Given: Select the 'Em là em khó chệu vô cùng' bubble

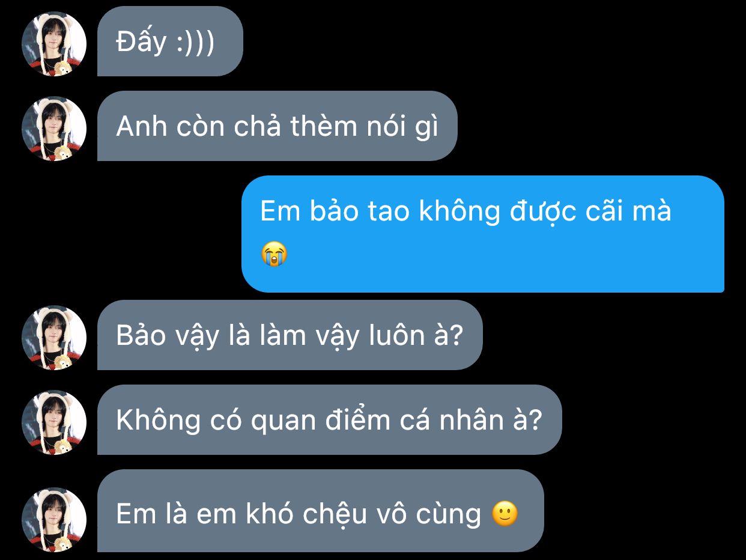Looking at the screenshot, I should pyautogui.click(x=320, y=511).
